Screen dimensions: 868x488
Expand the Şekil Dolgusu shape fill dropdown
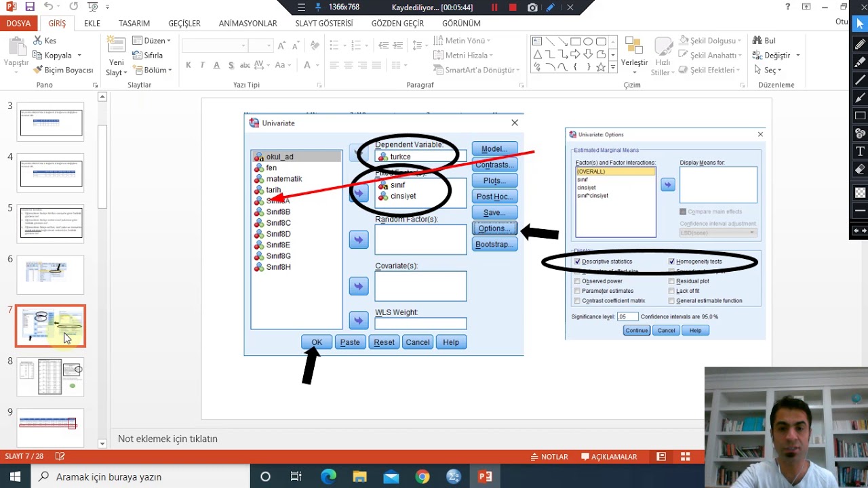tap(710, 41)
